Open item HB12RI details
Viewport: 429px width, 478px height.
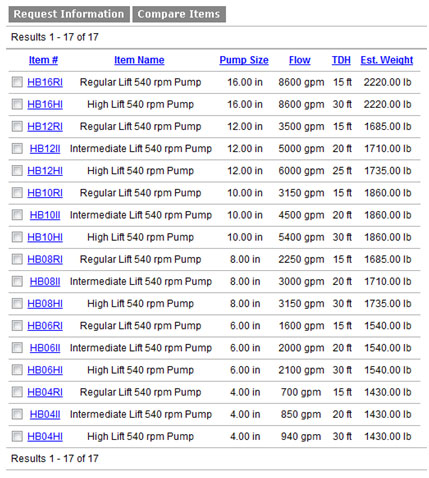click(45, 126)
